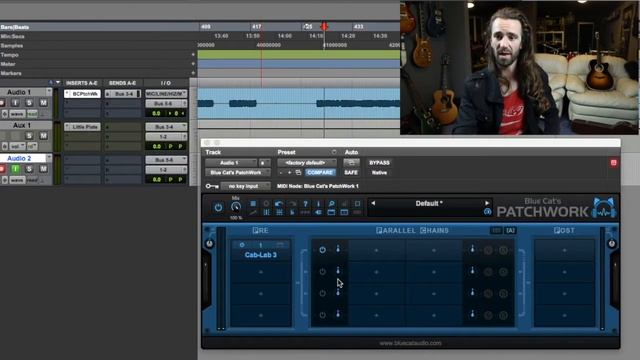The height and width of the screenshot is (360, 640).
Task: Toggle input monitoring on Audio 2 track
Action: coord(16,169)
